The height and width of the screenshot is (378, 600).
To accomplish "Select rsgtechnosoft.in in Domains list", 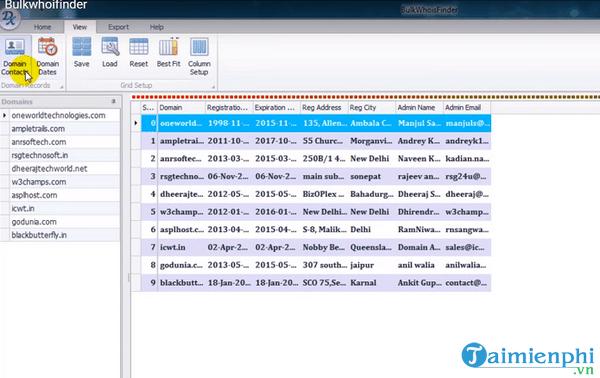I will [x=64, y=155].
